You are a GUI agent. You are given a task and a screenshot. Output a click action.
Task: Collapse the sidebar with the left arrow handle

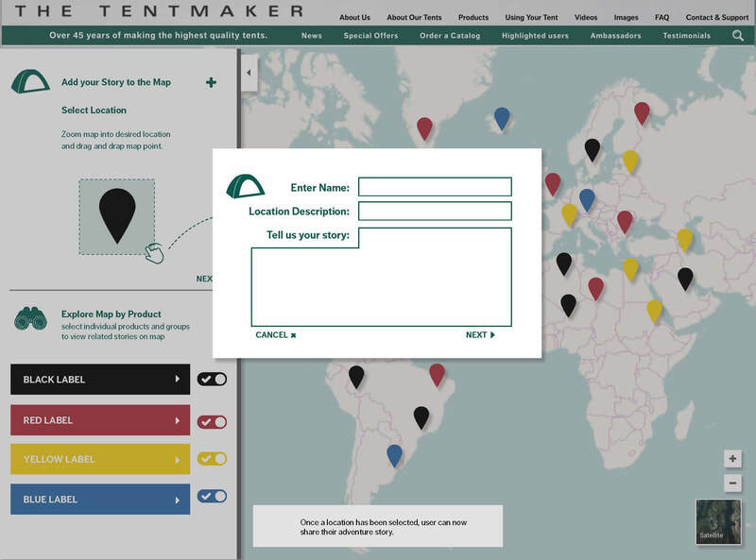tap(249, 73)
